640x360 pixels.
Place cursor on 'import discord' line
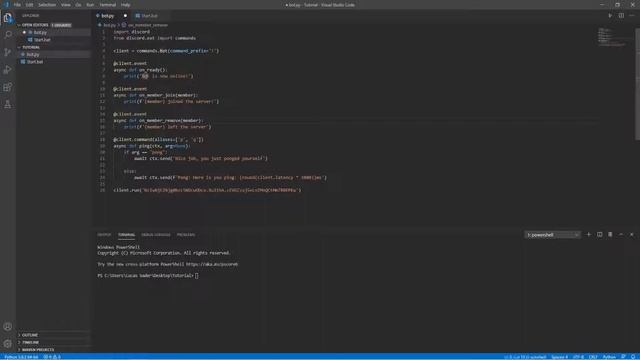point(131,32)
